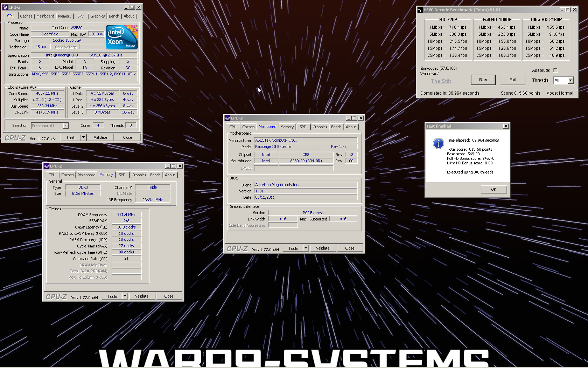Open Tools dropdown arrow in CPU window
The height and width of the screenshot is (368, 588).
tap(83, 137)
